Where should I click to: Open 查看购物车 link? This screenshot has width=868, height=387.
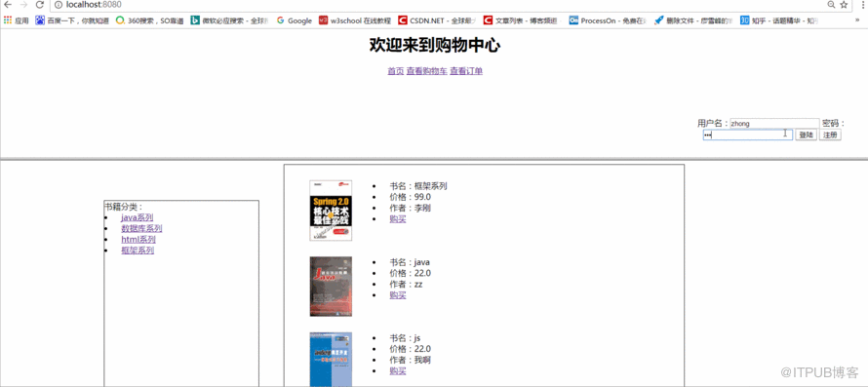pyautogui.click(x=427, y=71)
